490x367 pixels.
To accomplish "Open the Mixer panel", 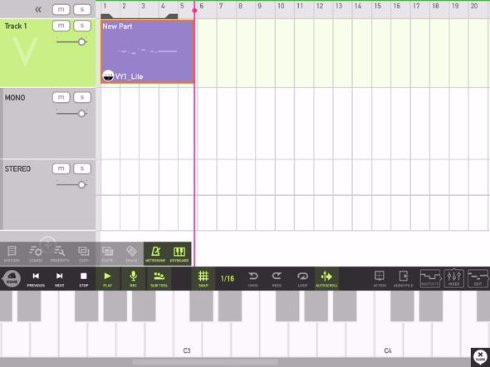I will (454, 278).
